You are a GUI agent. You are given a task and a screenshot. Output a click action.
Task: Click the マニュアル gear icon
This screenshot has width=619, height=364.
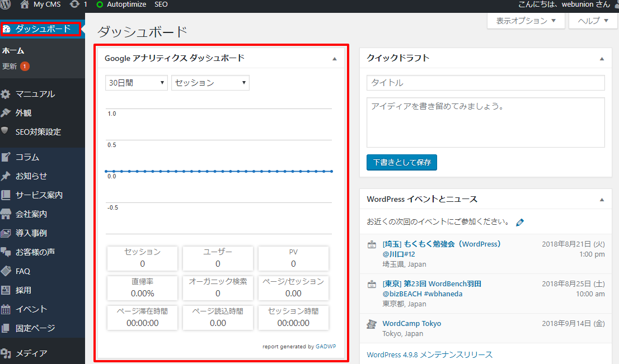pos(6,94)
